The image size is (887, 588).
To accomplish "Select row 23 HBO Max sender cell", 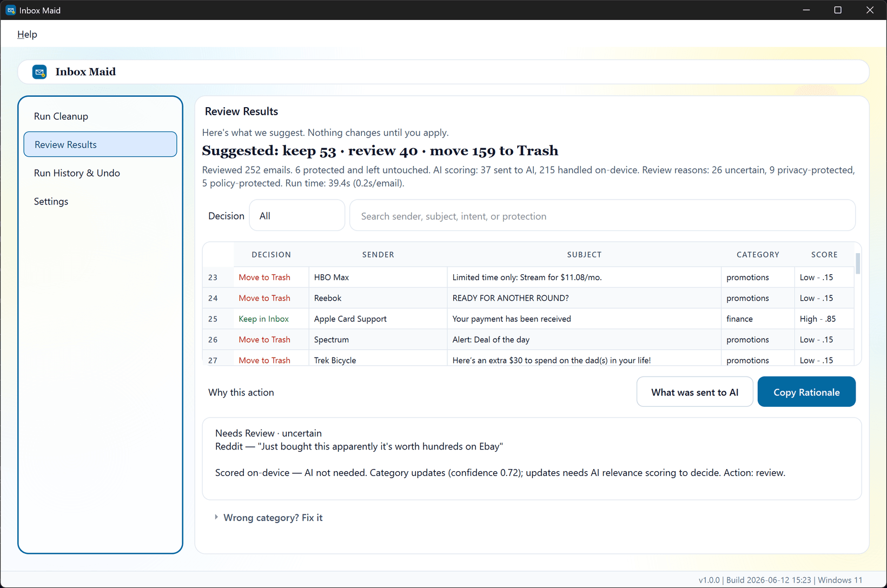I will [x=378, y=278].
